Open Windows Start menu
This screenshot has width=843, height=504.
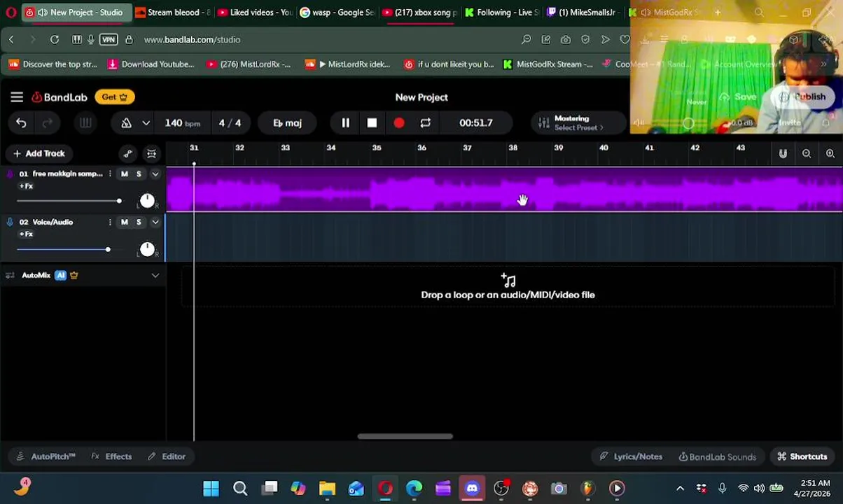[211, 489]
